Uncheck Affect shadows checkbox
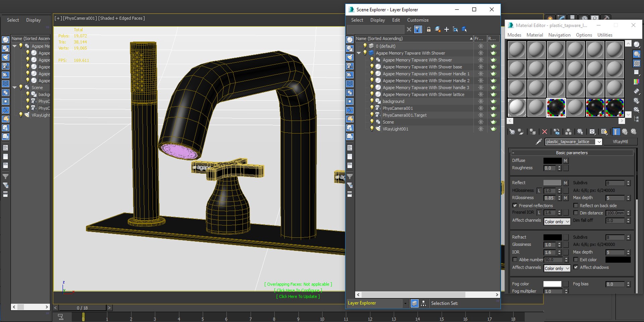 (576, 267)
